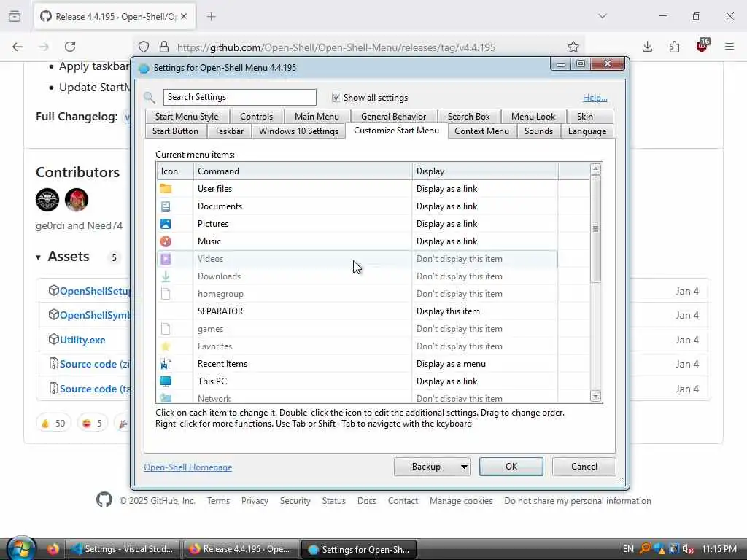747x560 pixels.
Task: Open the Firefox extensions puzzle icon
Action: 674,47
